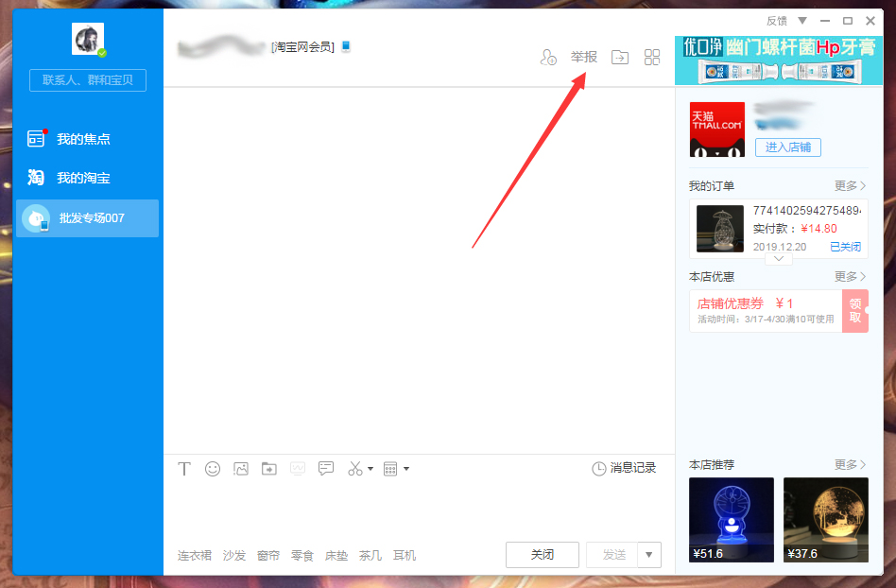Viewport: 896px width, 588px height.
Task: Open the quick phrases bubble icon
Action: (325, 468)
